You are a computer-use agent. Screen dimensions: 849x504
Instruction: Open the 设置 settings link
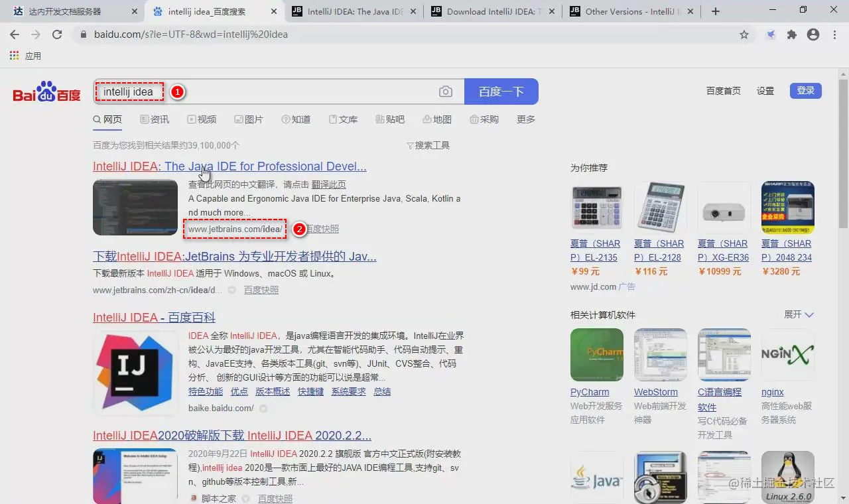point(765,91)
